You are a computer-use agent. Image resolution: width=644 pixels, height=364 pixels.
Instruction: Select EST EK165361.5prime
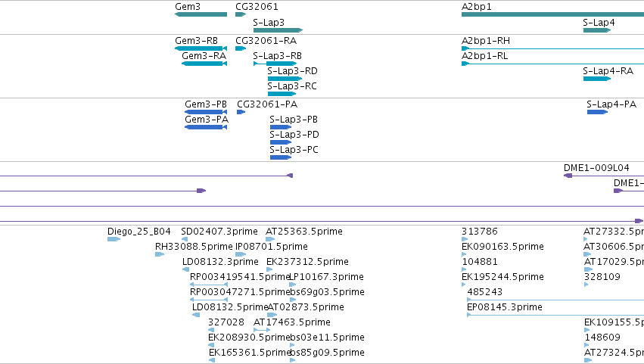[212, 361]
